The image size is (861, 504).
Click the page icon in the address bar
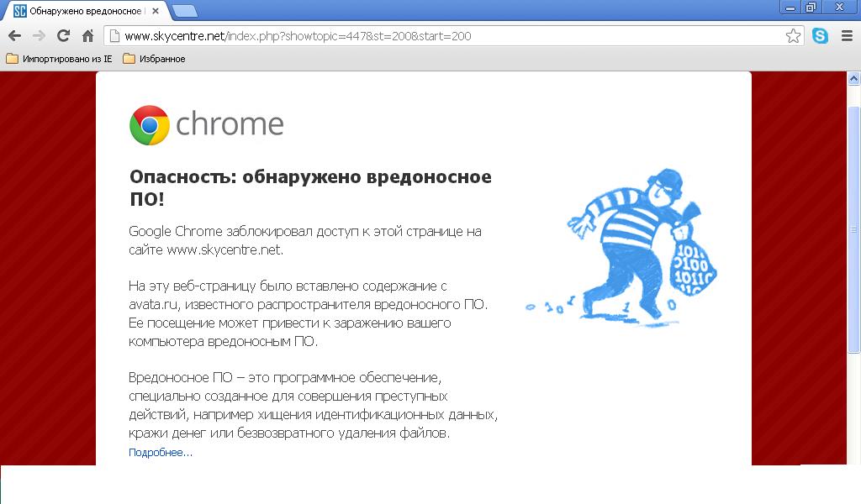114,36
